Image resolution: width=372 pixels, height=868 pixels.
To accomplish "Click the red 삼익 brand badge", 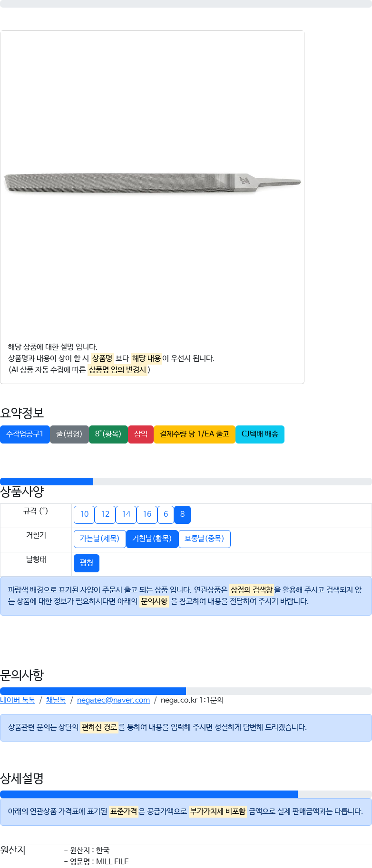I will [x=141, y=434].
